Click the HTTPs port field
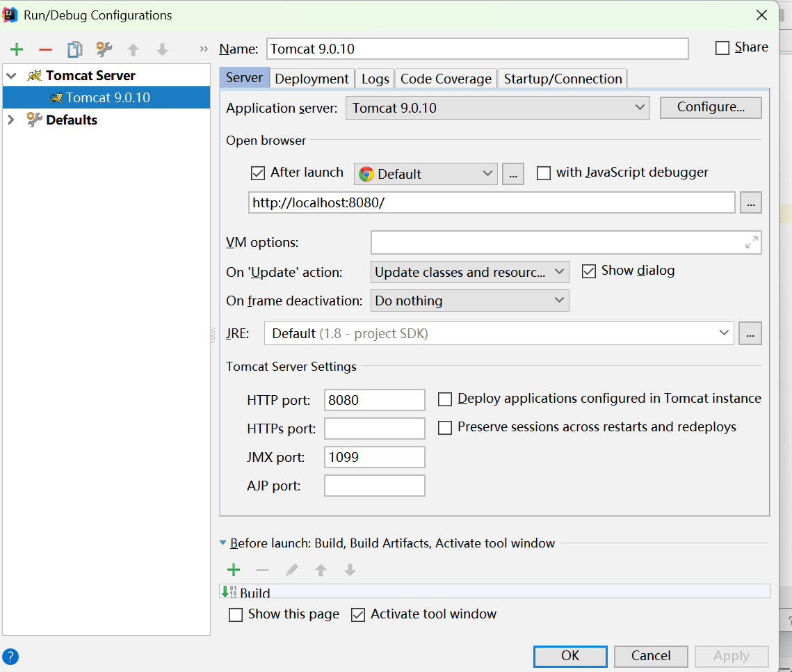 (x=374, y=429)
